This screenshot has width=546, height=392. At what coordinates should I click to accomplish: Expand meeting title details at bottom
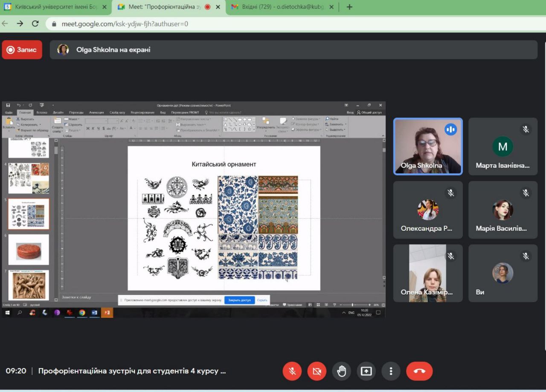[132, 371]
